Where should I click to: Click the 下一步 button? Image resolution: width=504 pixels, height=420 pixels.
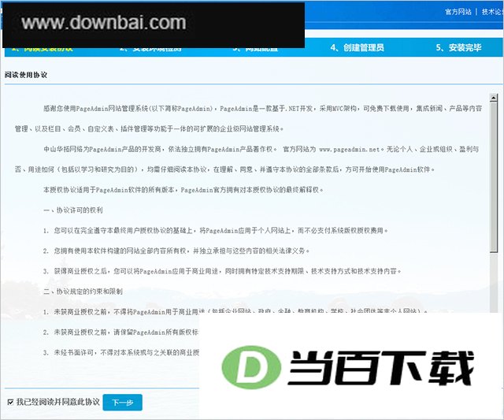[123, 403]
